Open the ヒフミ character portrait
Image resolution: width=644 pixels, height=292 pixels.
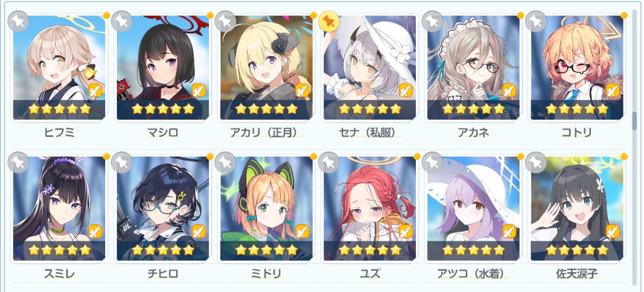[59, 67]
